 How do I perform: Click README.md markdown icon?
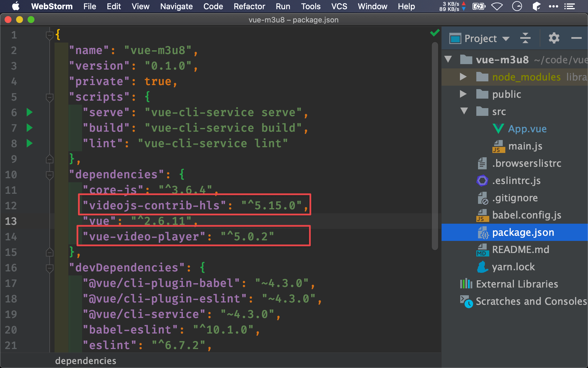click(482, 250)
